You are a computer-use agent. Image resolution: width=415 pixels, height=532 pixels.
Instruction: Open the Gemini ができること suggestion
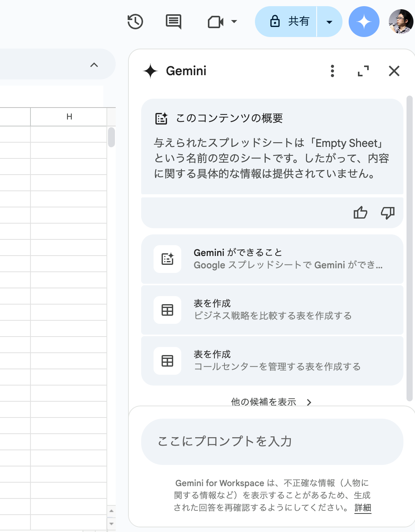point(272,259)
